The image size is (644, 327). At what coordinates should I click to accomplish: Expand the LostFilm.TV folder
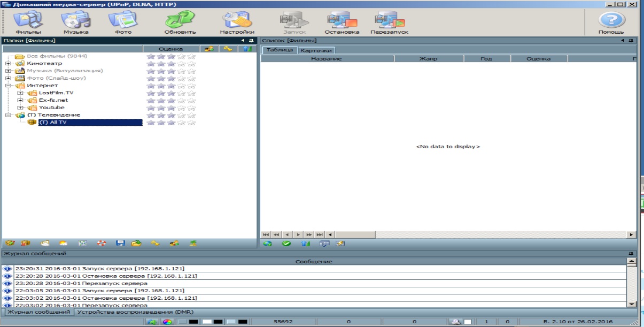pyautogui.click(x=20, y=93)
